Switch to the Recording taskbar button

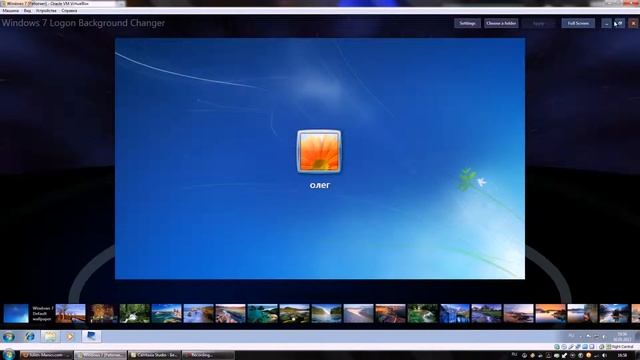(208, 355)
